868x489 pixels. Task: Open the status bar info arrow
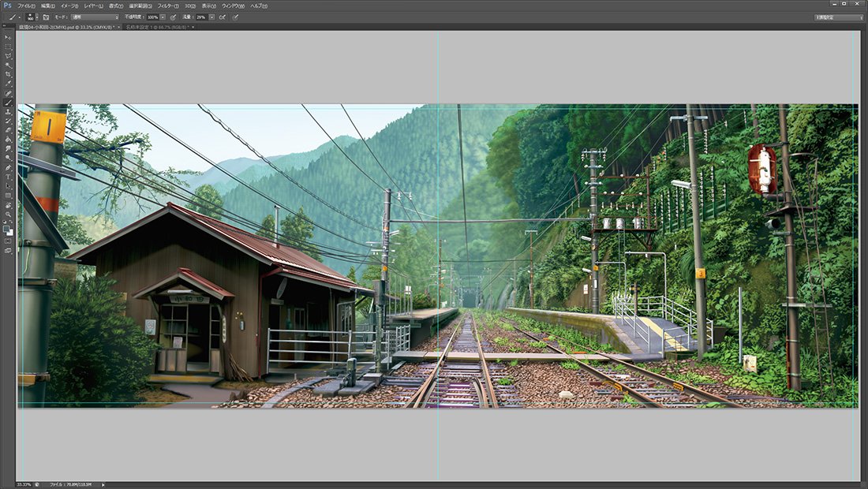pyautogui.click(x=103, y=484)
